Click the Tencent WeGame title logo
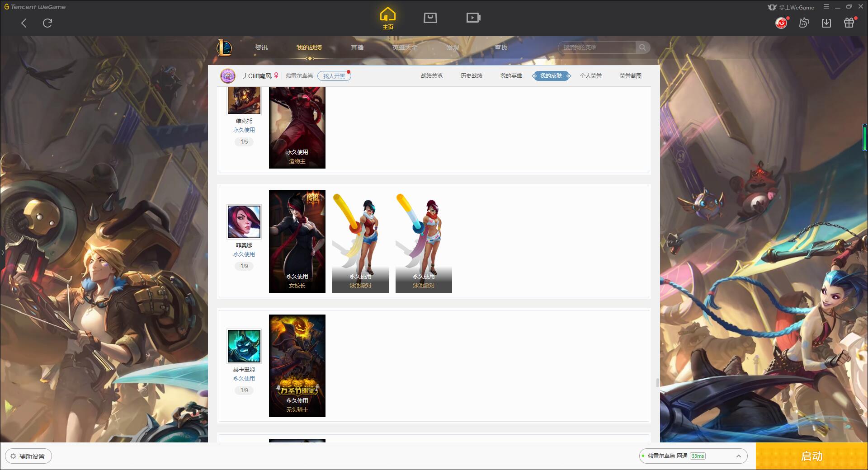Screen dimensions: 868x470 (x=35, y=7)
